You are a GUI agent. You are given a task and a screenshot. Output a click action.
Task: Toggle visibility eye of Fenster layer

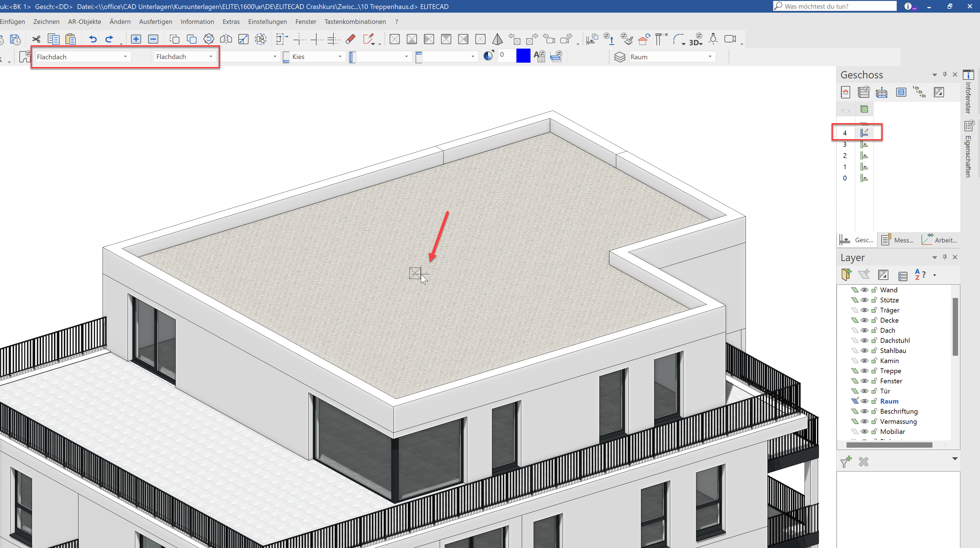pyautogui.click(x=864, y=381)
